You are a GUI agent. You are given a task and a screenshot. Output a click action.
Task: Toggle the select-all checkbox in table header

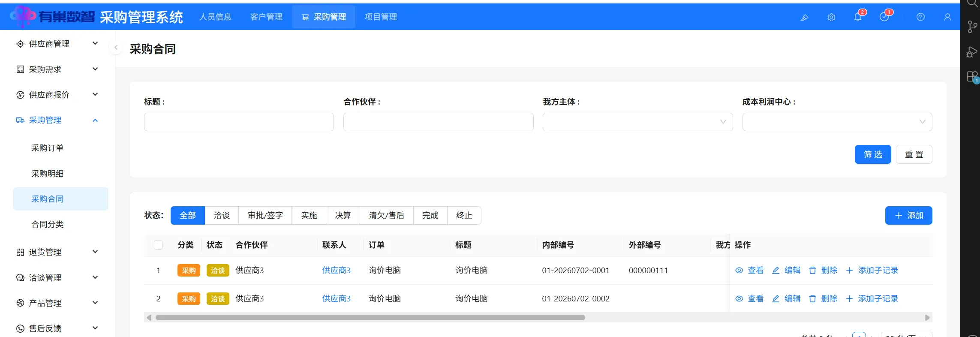pyautogui.click(x=158, y=245)
